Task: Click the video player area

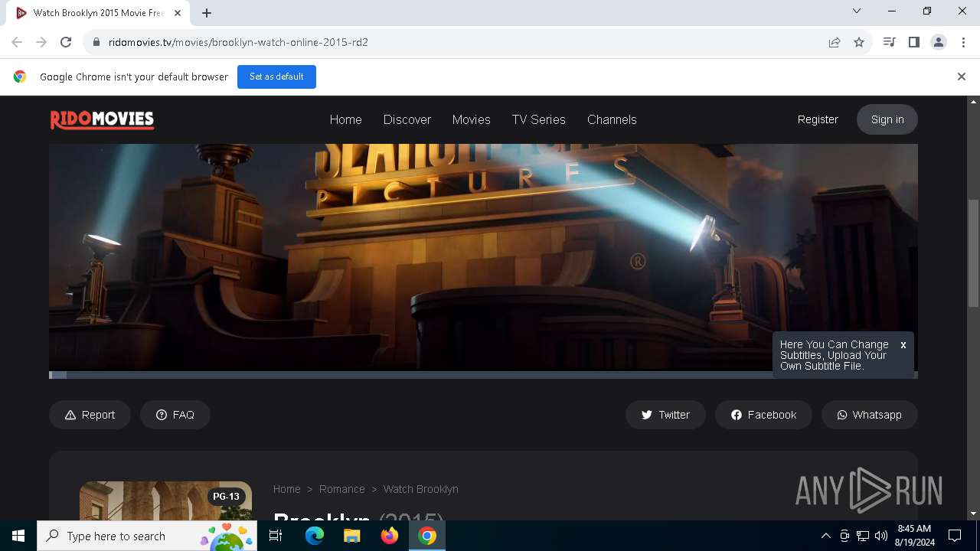Action: 483,257
